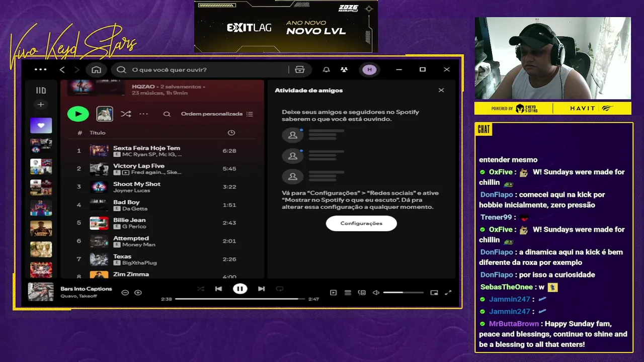Open 'Bars Into Captions' song title
644x362 pixels.
[86, 289]
